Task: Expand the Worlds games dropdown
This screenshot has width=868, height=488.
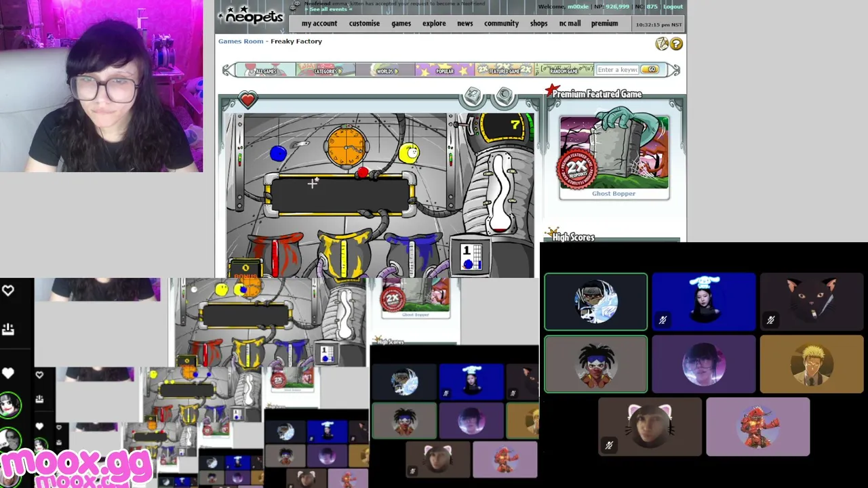Action: (385, 70)
